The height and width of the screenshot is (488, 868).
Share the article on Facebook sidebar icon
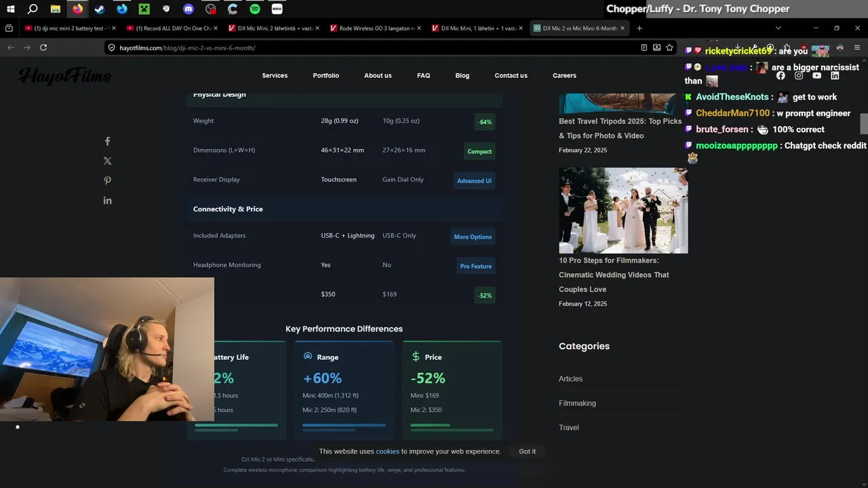coord(107,141)
